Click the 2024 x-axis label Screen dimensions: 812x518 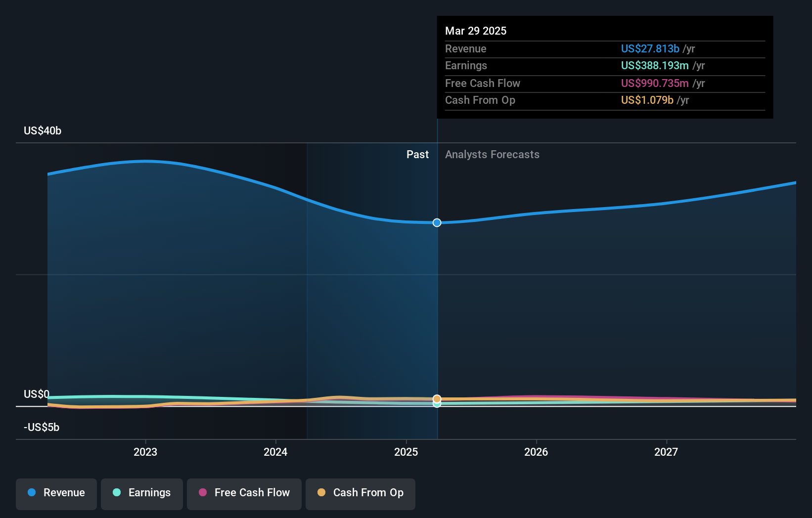click(275, 452)
